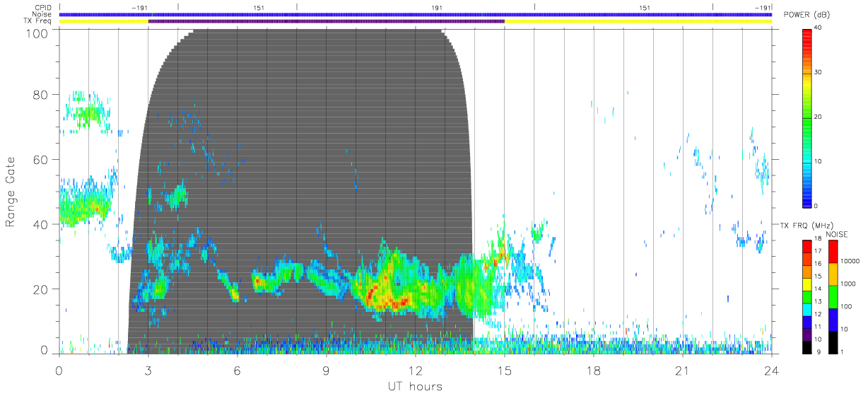
Task: Click the Range Gate tick label 40
Action: coord(42,224)
